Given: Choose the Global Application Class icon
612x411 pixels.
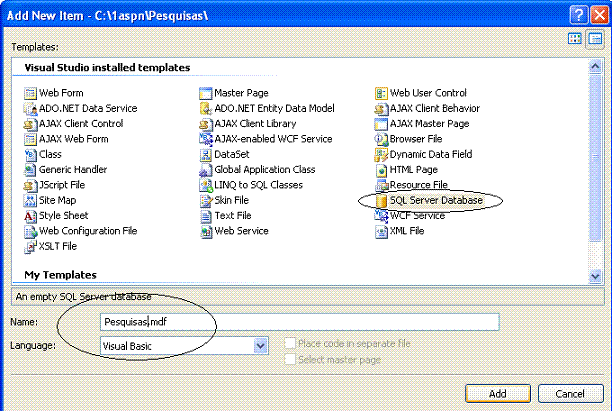Looking at the screenshot, I should pyautogui.click(x=206, y=170).
